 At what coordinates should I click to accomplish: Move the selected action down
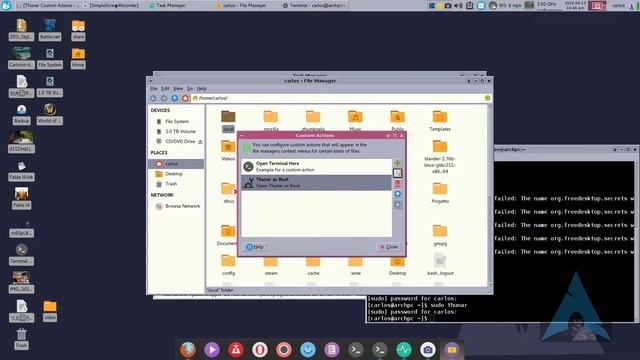coord(397,204)
